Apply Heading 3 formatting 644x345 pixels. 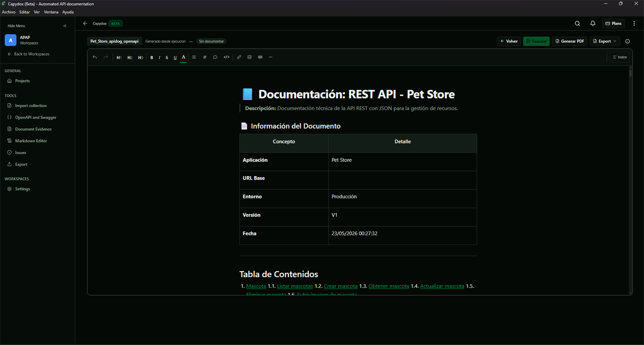[140, 57]
